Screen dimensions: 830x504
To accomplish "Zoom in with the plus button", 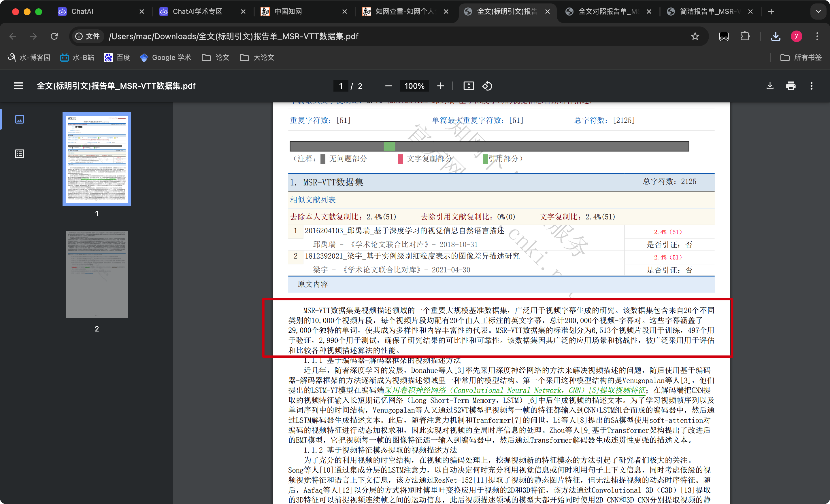I will coord(440,86).
